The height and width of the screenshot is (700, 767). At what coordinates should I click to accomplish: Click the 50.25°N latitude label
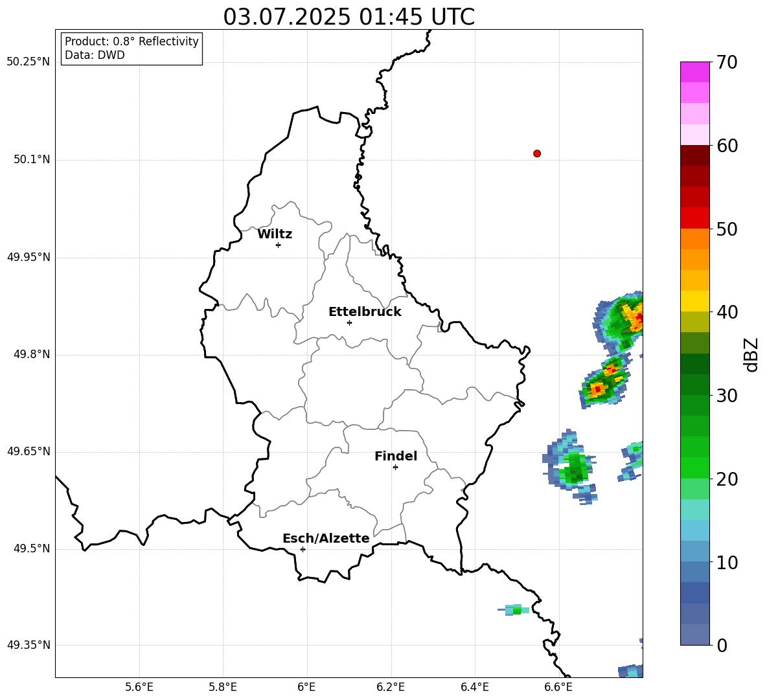click(29, 62)
